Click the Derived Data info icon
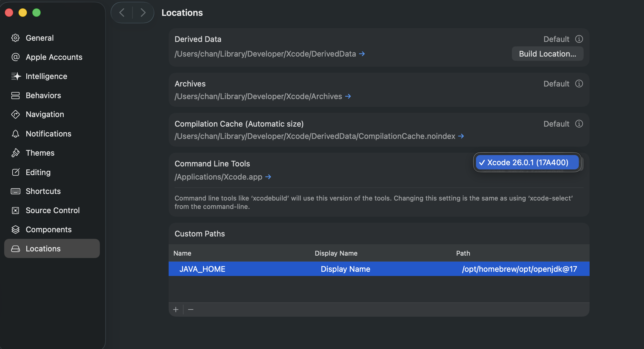The height and width of the screenshot is (349, 644). (579, 39)
